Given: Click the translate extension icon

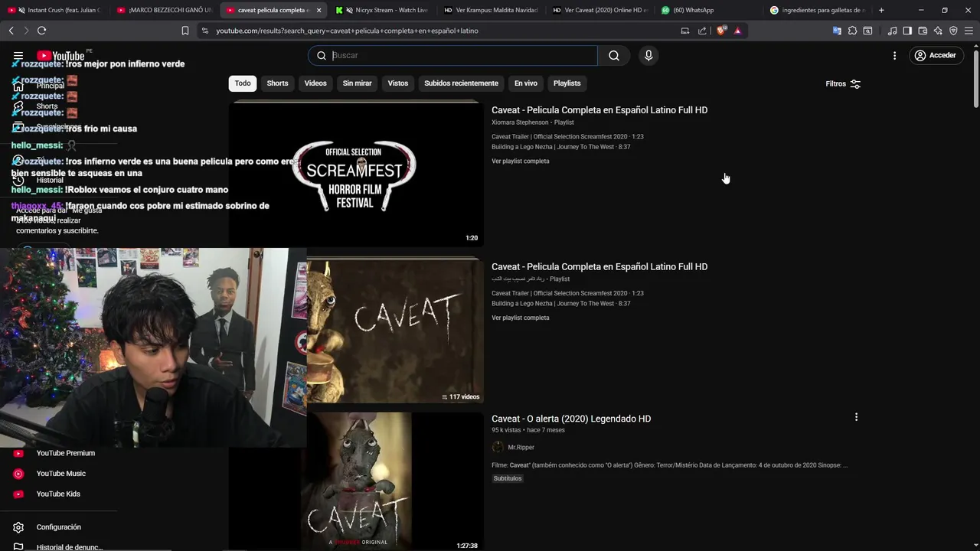Looking at the screenshot, I should [x=837, y=31].
